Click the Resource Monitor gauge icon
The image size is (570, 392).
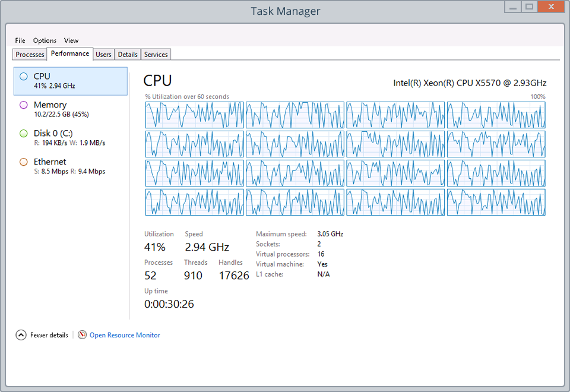[82, 335]
